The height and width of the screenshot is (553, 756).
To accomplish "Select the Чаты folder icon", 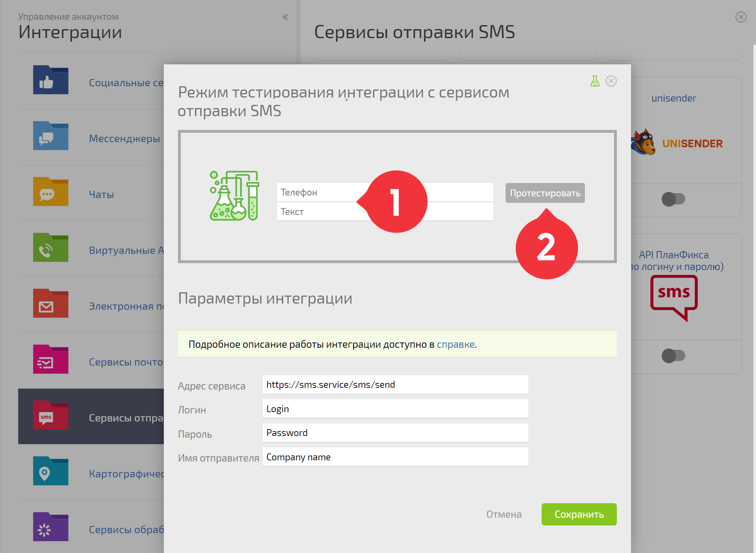I will point(51,191).
